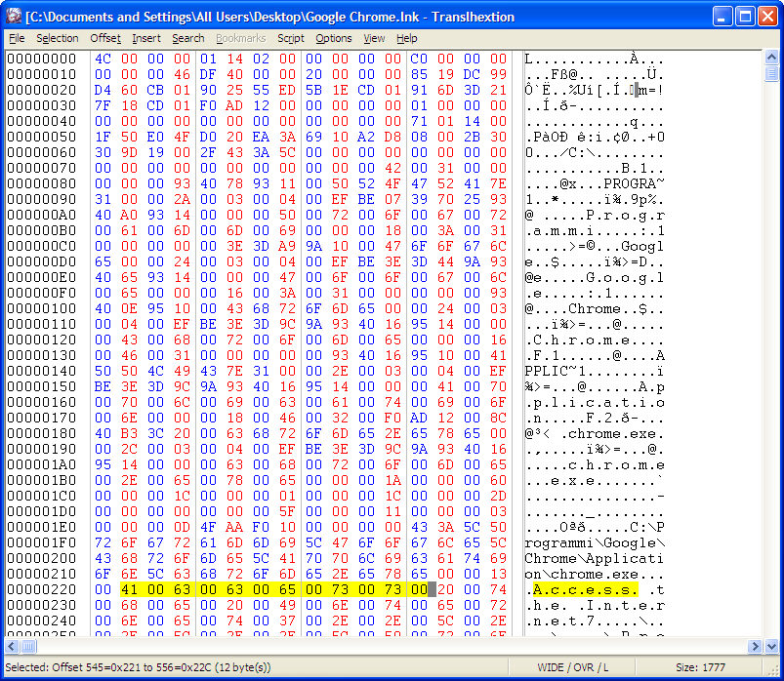Click the Translhextion icon in the title bar
784x681 pixels.
[14, 17]
